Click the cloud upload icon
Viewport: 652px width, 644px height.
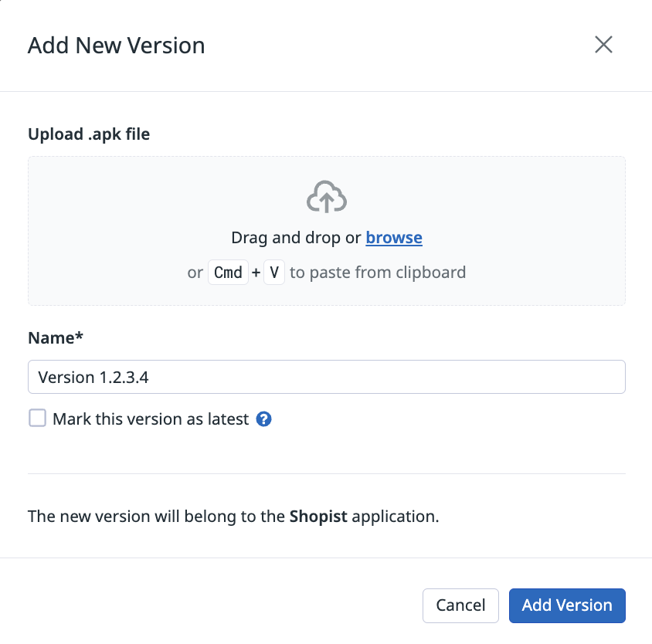[x=327, y=198]
